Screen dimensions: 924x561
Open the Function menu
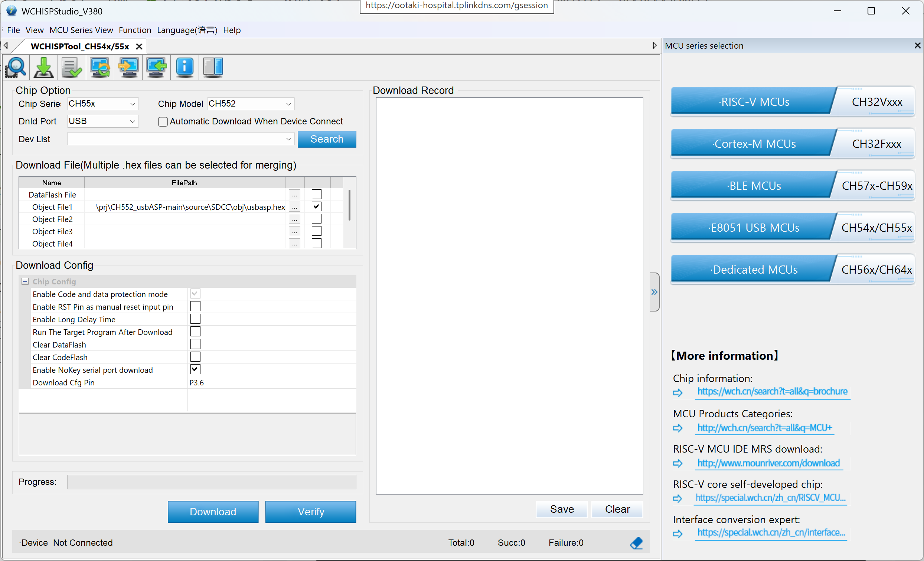(135, 30)
